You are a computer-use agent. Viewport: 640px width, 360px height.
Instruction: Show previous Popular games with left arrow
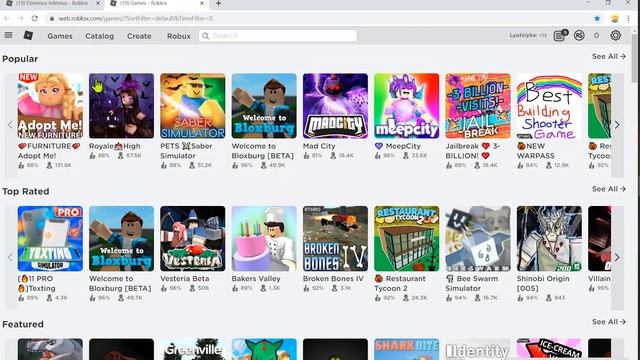click(11, 125)
